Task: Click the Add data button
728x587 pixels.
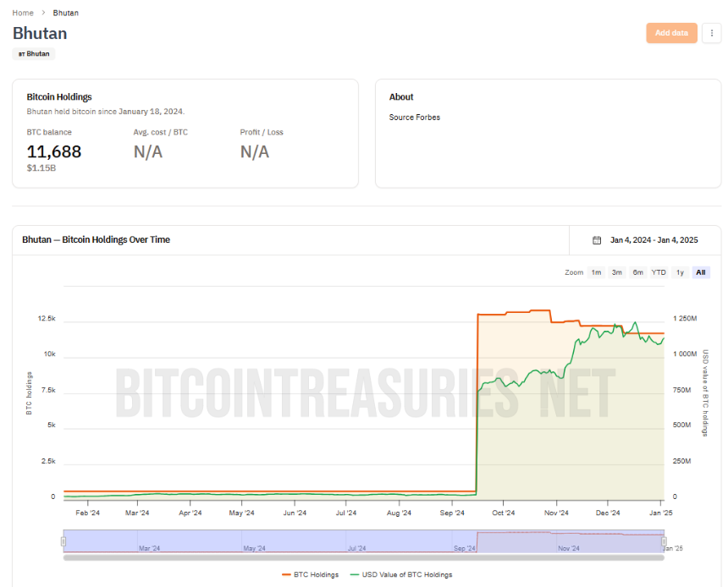Action: click(671, 33)
